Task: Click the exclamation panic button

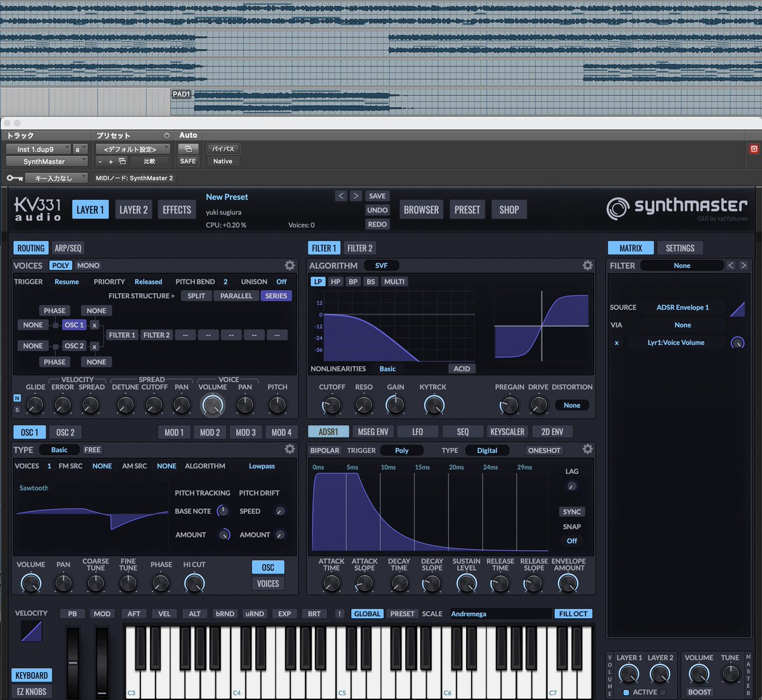Action: 339,614
